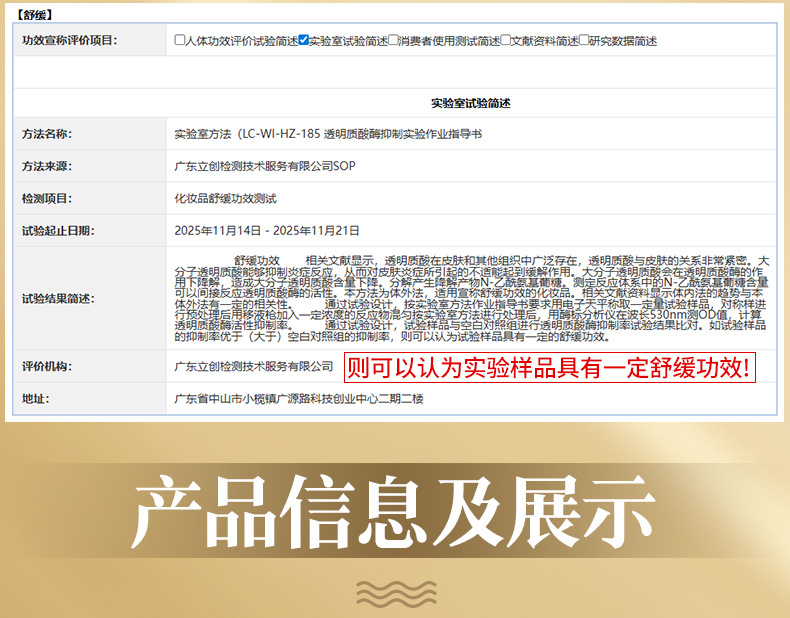Click the 化妆品舒缓功效测试 value
790x618 pixels.
coord(225,198)
